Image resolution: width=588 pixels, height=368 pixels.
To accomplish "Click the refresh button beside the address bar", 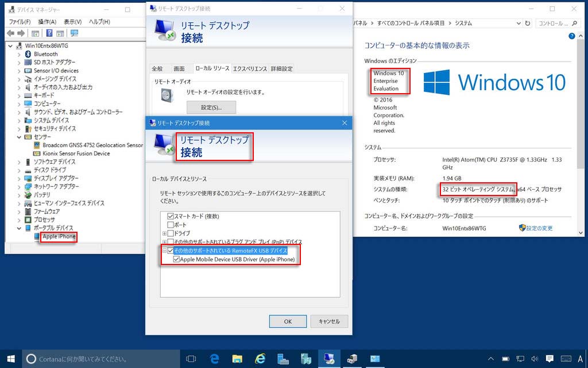I will click(x=528, y=23).
